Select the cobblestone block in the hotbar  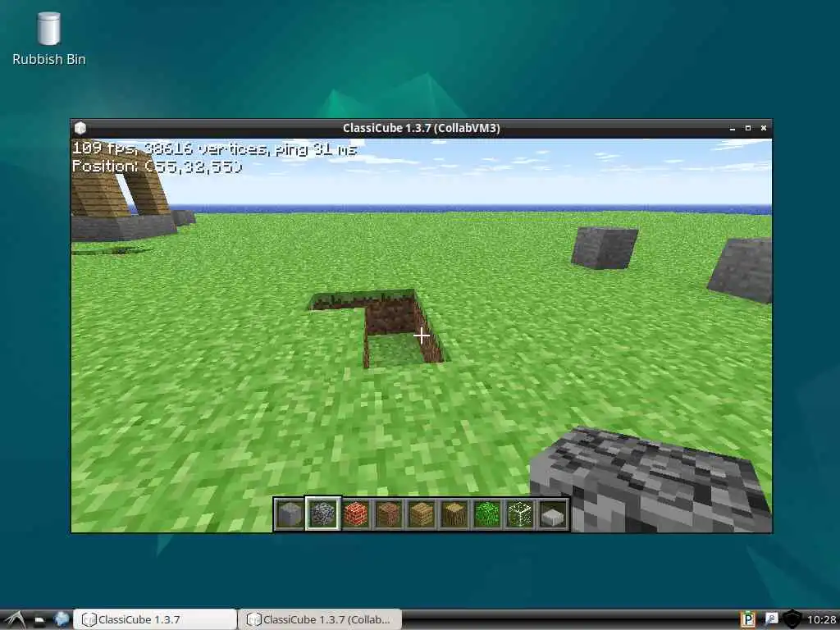tap(323, 514)
